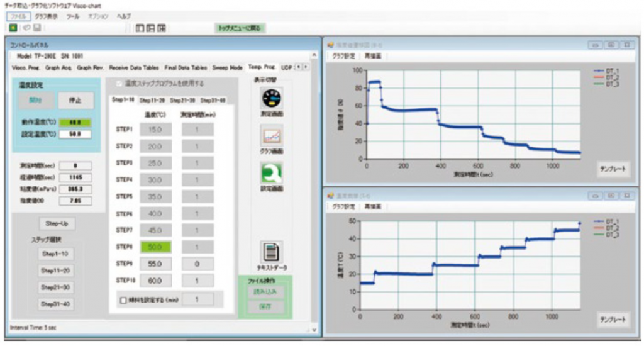The width and height of the screenshot is (644, 346).
Task: Click the text data document icon
Action: [271, 252]
